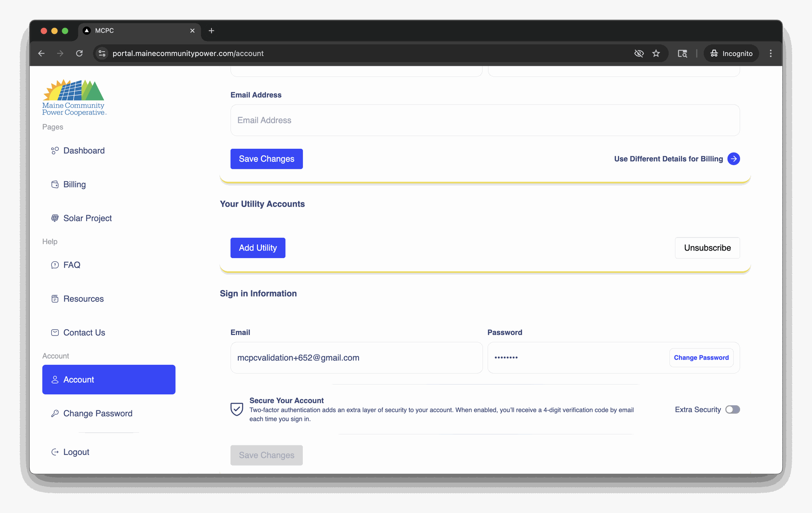Screen dimensions: 812x513
Task: Click the Billing wallet icon
Action: coord(55,184)
